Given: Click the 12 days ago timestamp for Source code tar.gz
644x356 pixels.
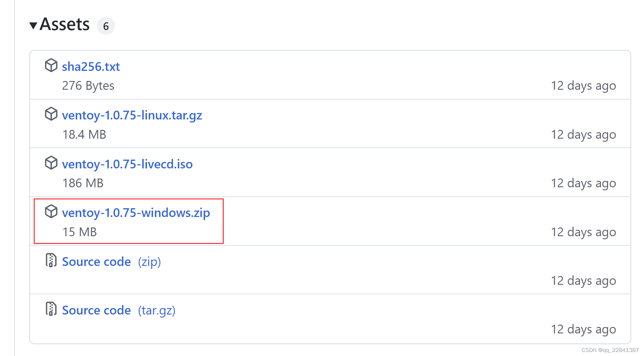Looking at the screenshot, I should (x=583, y=329).
